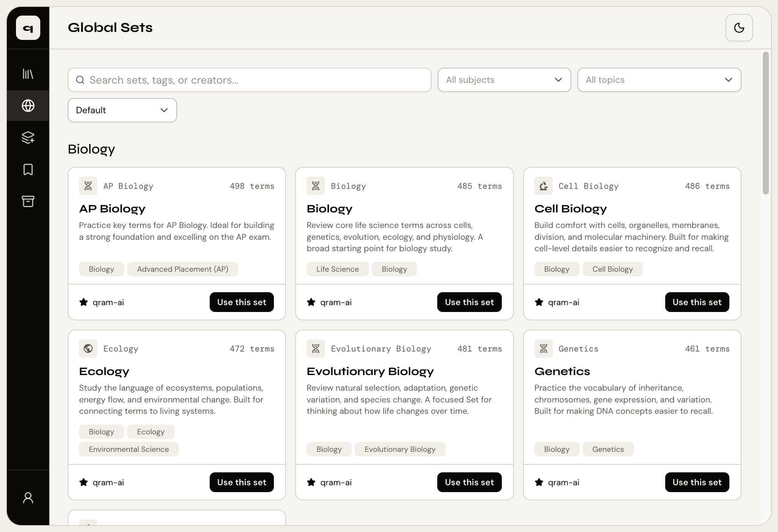
Task: Use this set for Cell Biology
Action: (x=697, y=302)
